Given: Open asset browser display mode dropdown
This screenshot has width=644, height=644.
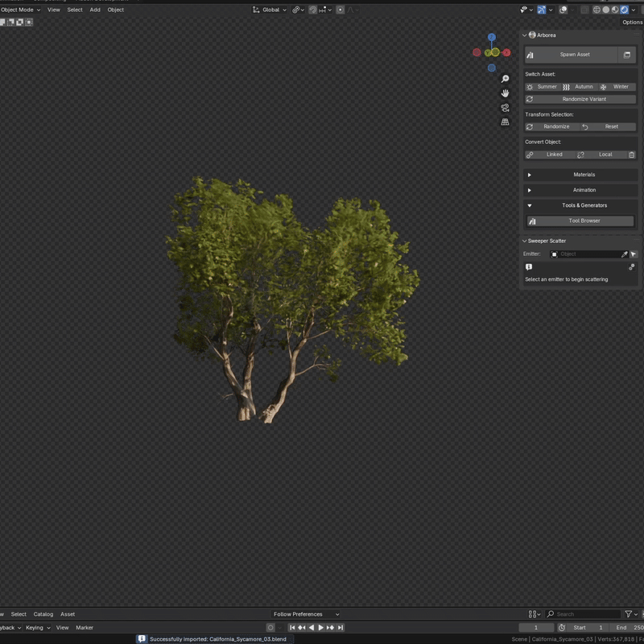Looking at the screenshot, I should click(535, 614).
